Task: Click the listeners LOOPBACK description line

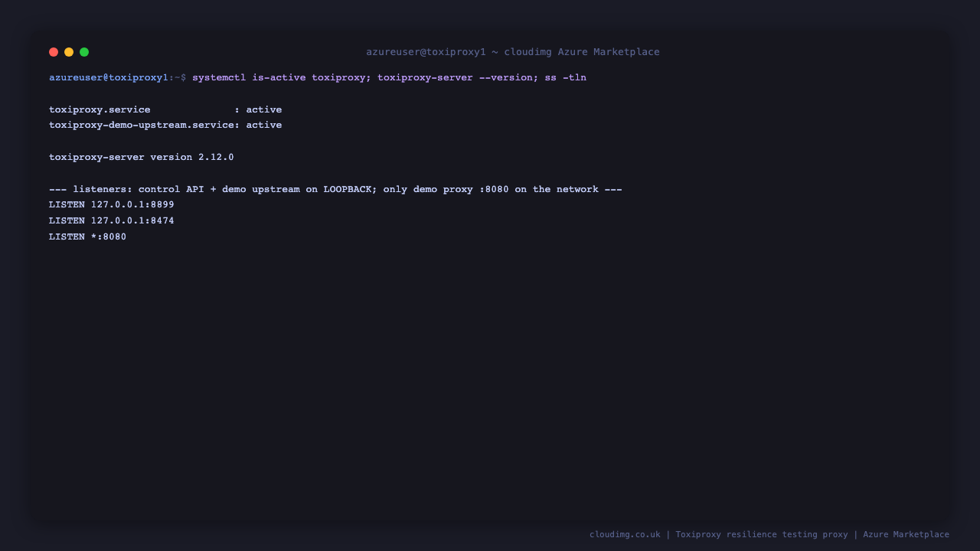Action: click(335, 189)
